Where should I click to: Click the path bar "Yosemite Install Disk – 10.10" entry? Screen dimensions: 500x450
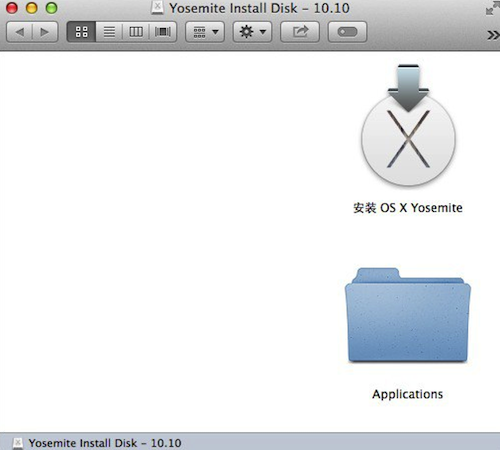coord(105,443)
